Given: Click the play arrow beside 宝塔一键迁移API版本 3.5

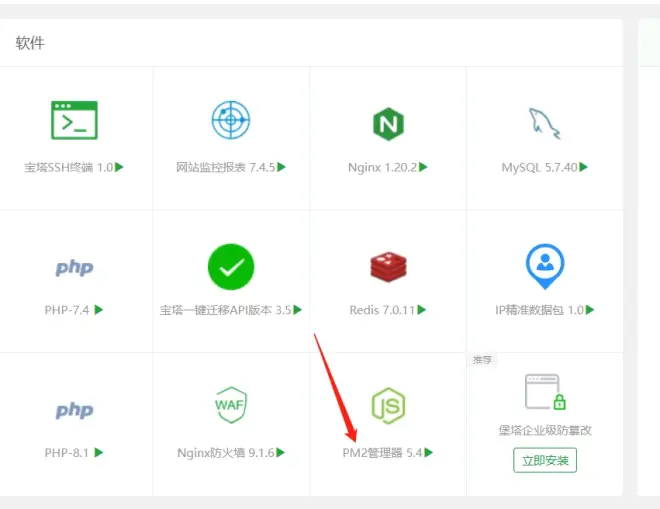Looking at the screenshot, I should tap(298, 310).
